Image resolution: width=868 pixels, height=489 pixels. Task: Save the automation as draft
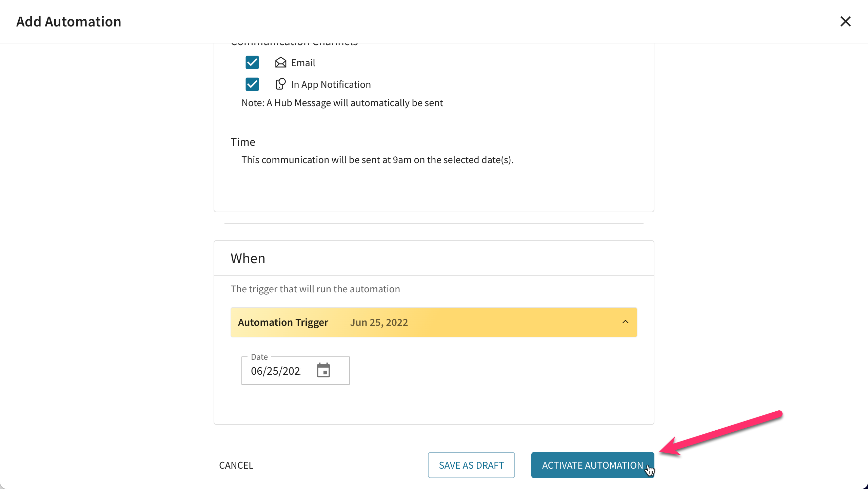pos(471,465)
